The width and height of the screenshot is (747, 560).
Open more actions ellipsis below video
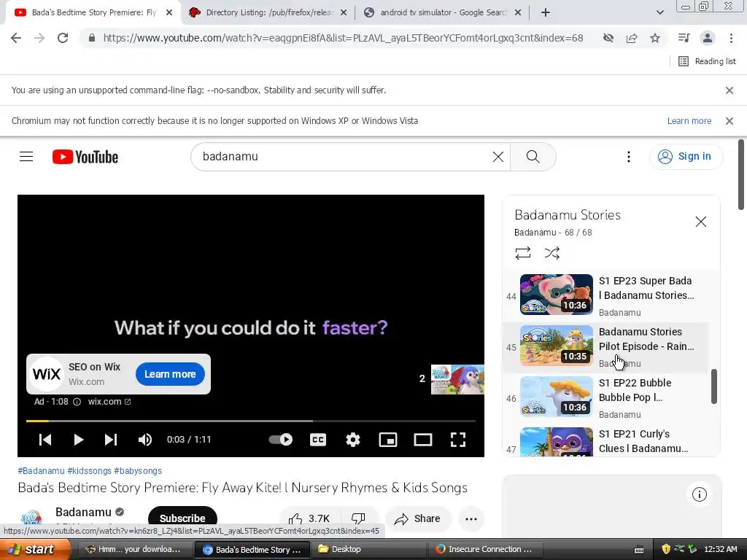471,519
